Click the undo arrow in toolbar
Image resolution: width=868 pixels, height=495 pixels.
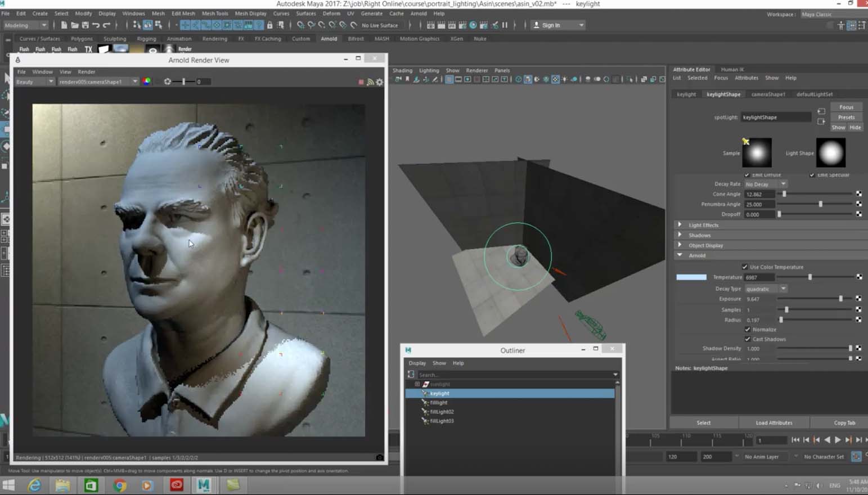(x=96, y=25)
